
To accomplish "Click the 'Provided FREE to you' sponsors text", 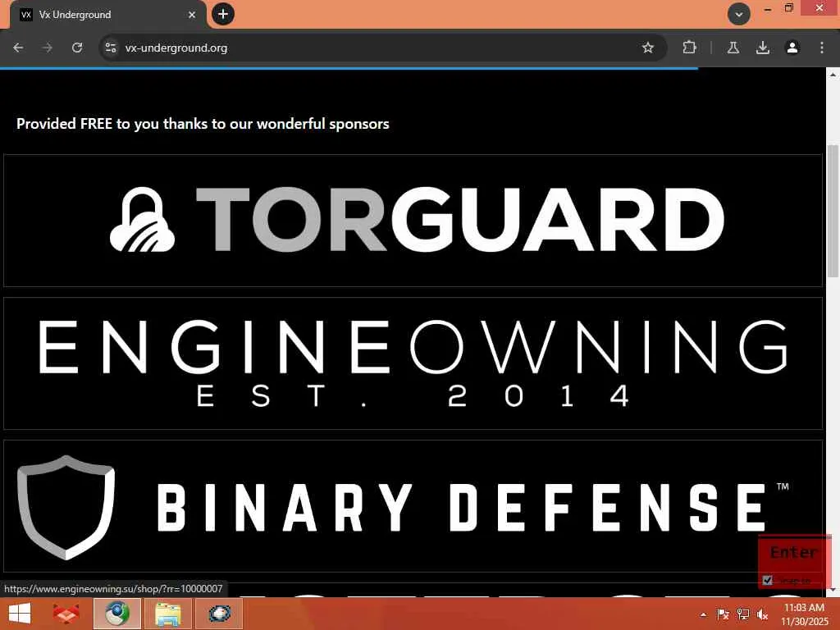I will point(203,124).
